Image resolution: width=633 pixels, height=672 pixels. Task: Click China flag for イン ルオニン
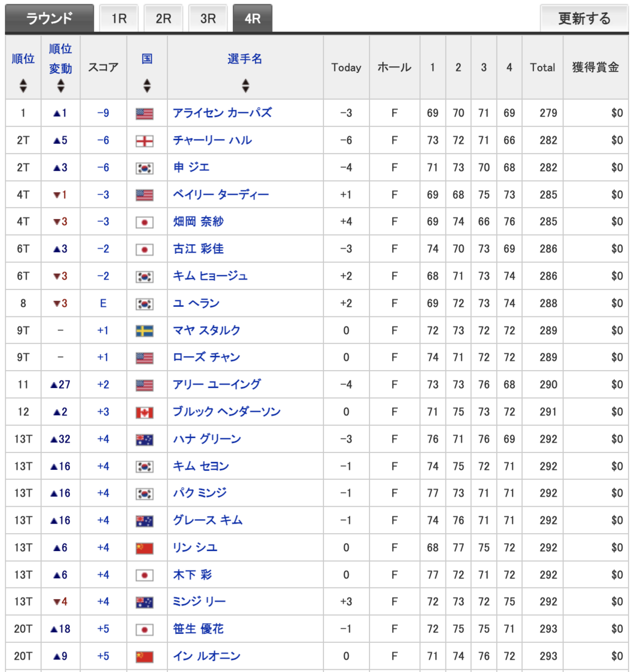tap(144, 657)
